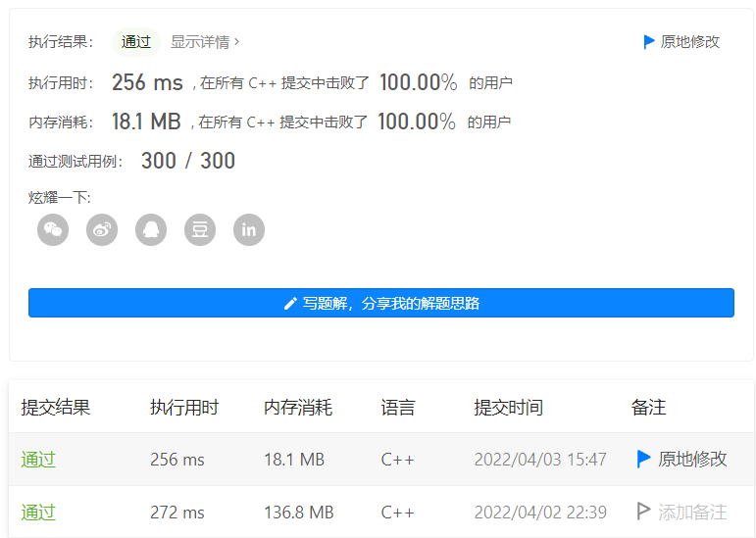The height and width of the screenshot is (538, 756).
Task: Click 100.00% in the 执行用时 line
Action: pyautogui.click(x=419, y=82)
